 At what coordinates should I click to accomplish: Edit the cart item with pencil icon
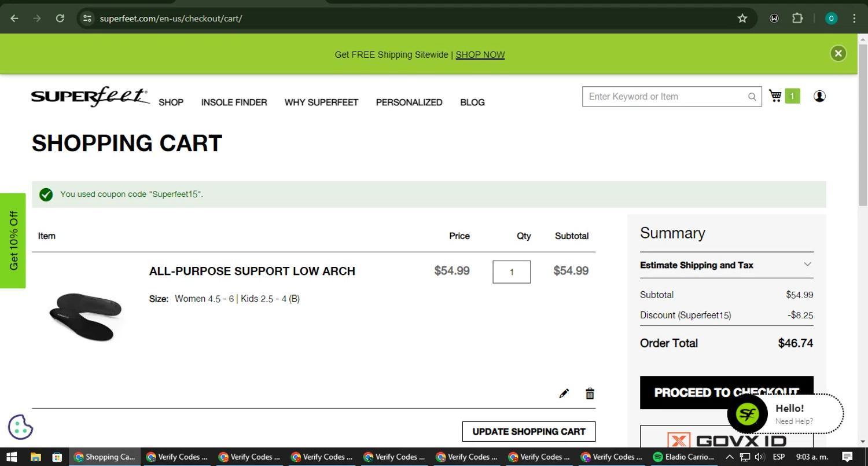coord(564,394)
